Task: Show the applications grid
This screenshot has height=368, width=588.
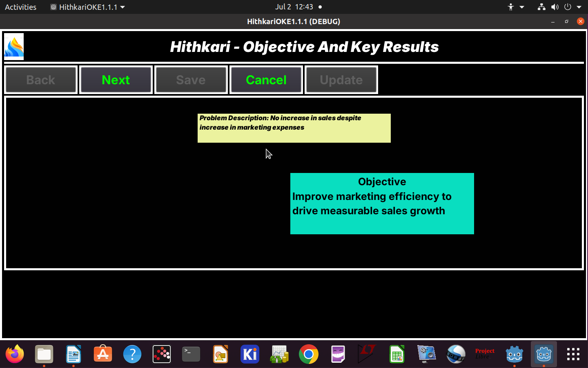Action: (573, 354)
